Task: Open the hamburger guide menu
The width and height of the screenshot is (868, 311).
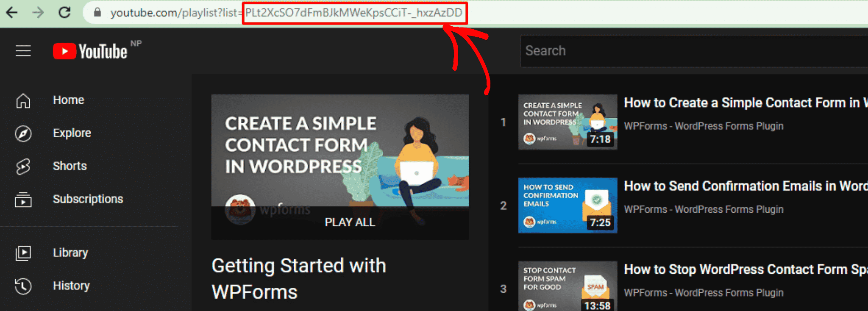Action: pos(23,51)
